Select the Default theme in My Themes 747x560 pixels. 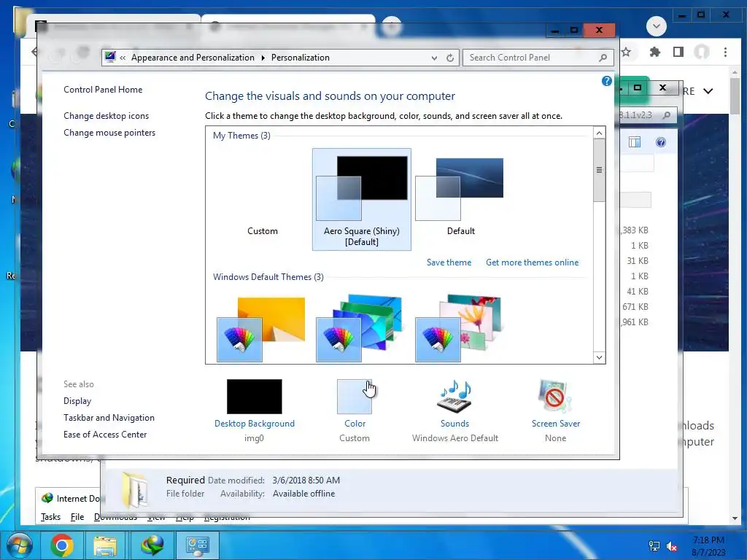[461, 199]
